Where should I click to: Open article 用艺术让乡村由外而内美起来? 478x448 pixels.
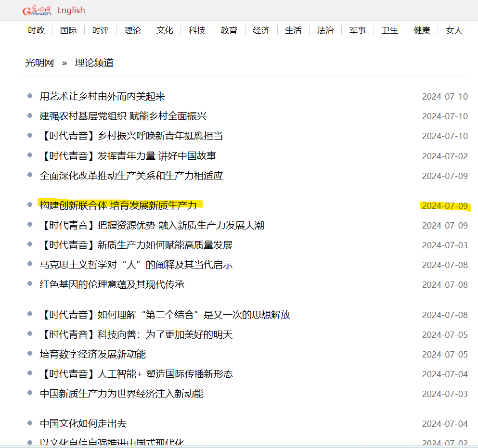(103, 96)
